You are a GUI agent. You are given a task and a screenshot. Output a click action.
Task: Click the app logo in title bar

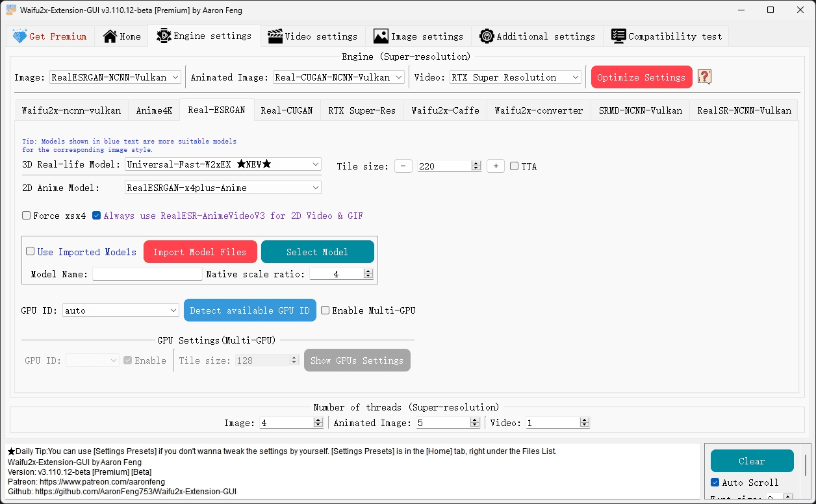(11, 10)
